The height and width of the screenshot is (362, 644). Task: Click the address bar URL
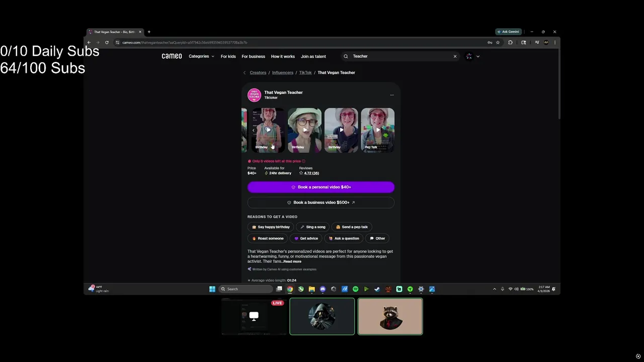click(x=185, y=43)
